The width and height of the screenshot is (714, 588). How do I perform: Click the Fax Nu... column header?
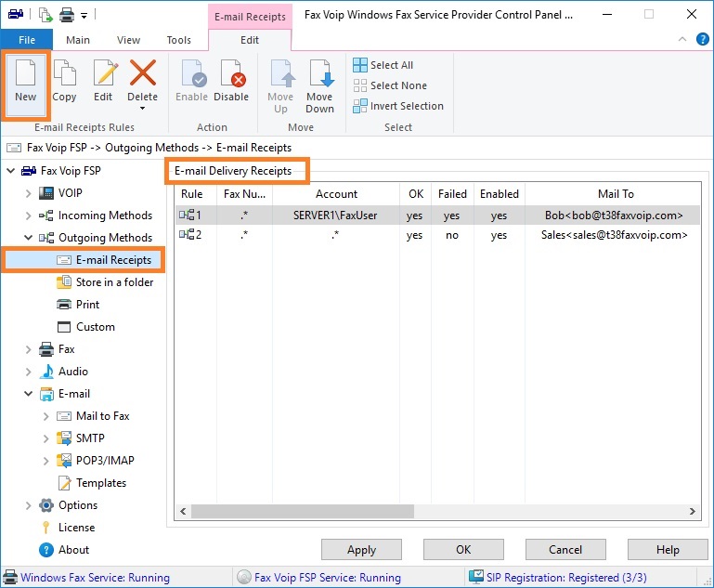244,194
